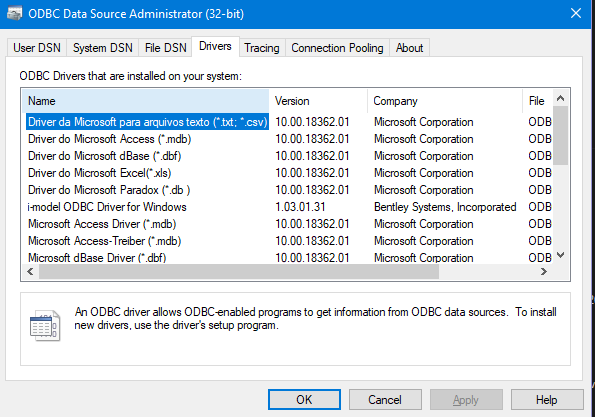The image size is (595, 417).
Task: Open Help for this dialog
Action: 546,400
